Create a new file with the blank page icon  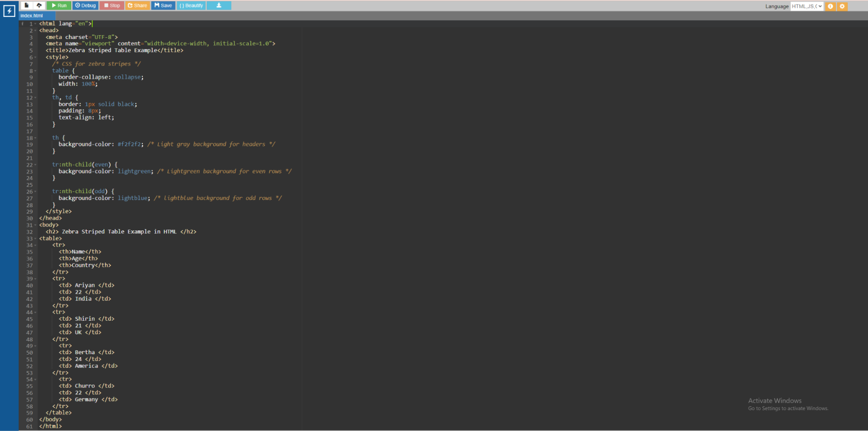tap(27, 6)
